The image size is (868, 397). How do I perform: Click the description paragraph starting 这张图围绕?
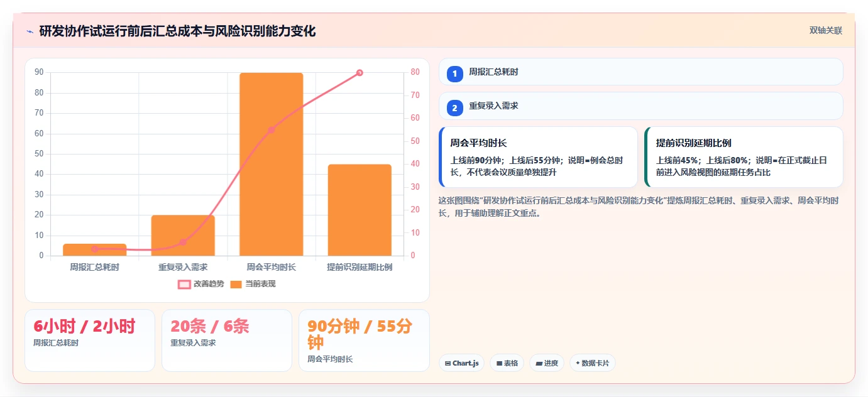(x=638, y=207)
